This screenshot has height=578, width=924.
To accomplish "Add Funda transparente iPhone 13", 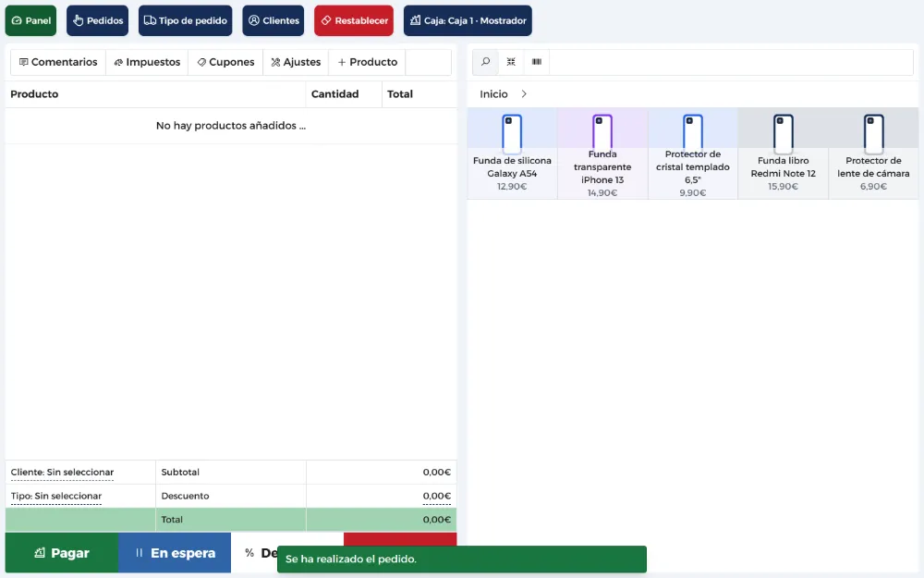I will 602,154.
